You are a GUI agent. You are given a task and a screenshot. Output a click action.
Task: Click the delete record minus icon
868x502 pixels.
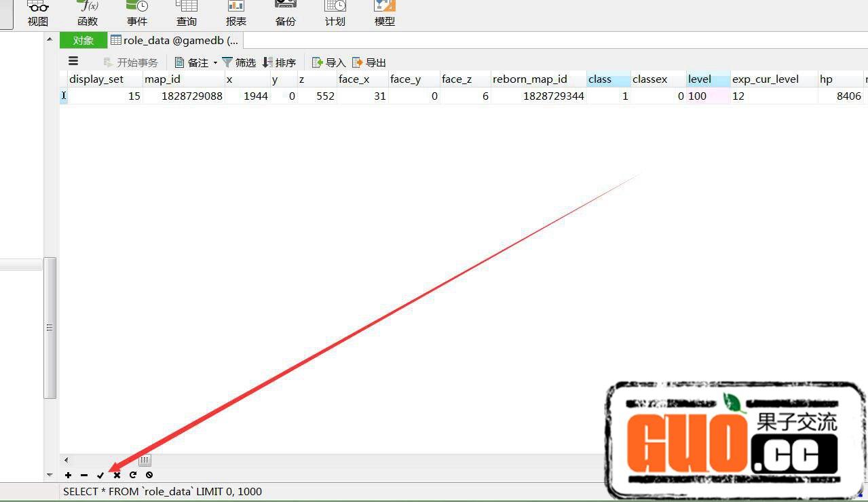[x=84, y=475]
